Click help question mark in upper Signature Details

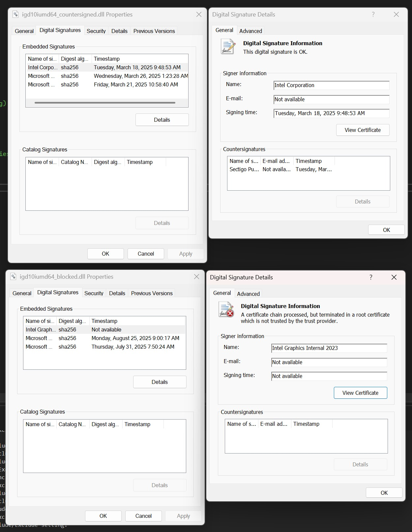coord(373,14)
